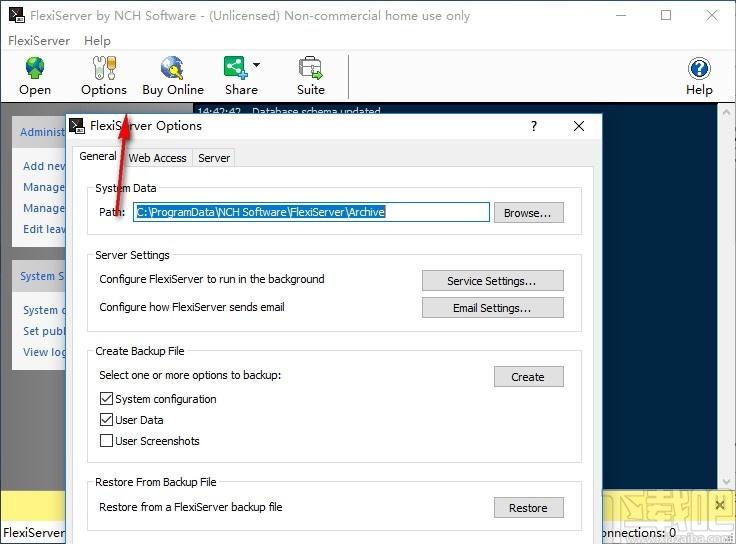Uncheck the System configuration checkbox
The image size is (736, 544).
(107, 398)
